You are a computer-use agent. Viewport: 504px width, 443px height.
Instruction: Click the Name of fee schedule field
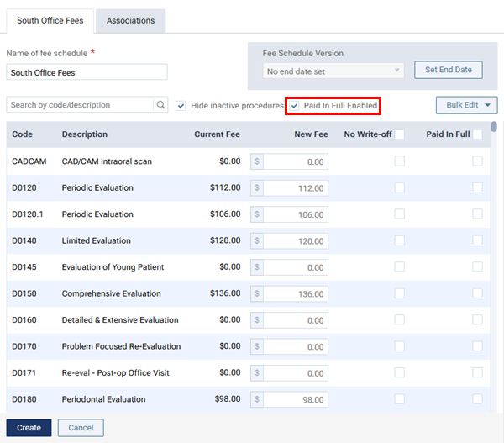point(87,73)
